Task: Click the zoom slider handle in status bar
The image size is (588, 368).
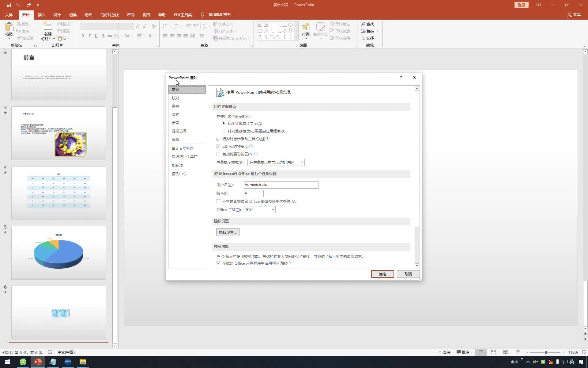Action: pos(546,352)
